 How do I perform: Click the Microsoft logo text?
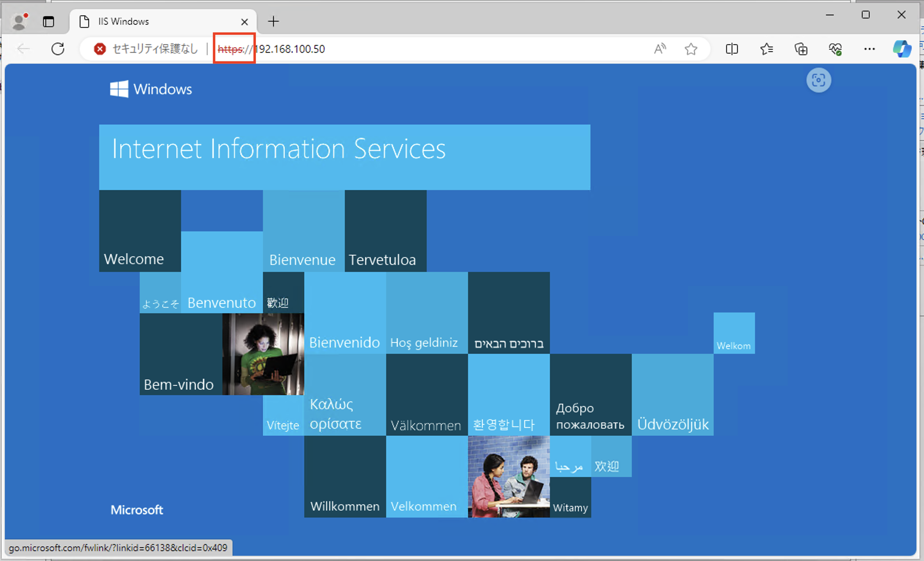[137, 510]
